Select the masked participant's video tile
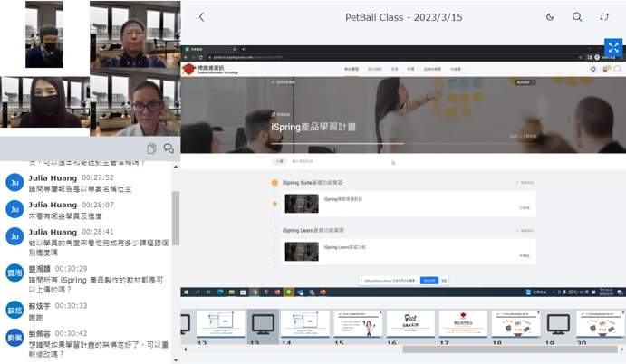The height and width of the screenshot is (364, 626). [44, 102]
